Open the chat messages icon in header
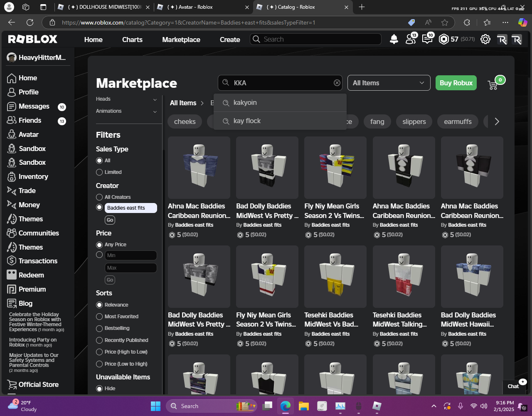This screenshot has width=532, height=416. tap(427, 40)
